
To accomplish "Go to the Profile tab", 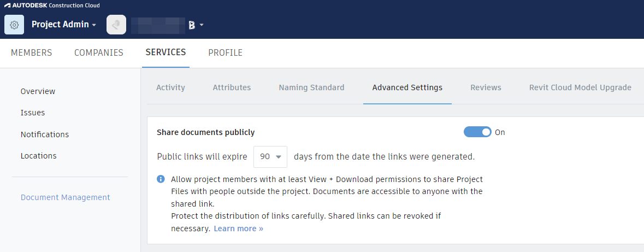I will point(225,53).
